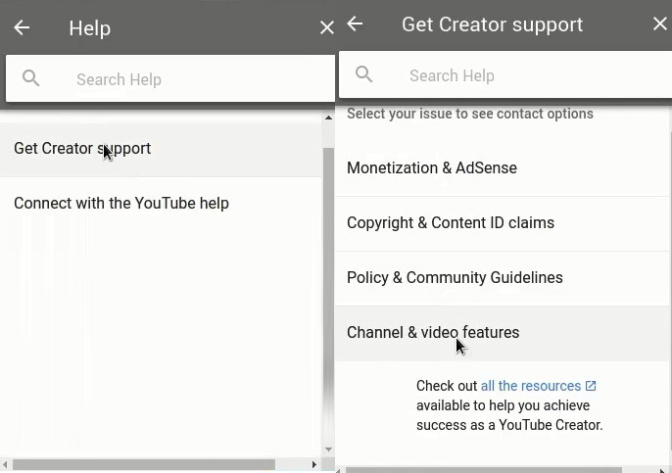Image resolution: width=672 pixels, height=473 pixels.
Task: Click Select your issue to see contact options
Action: tap(470, 114)
